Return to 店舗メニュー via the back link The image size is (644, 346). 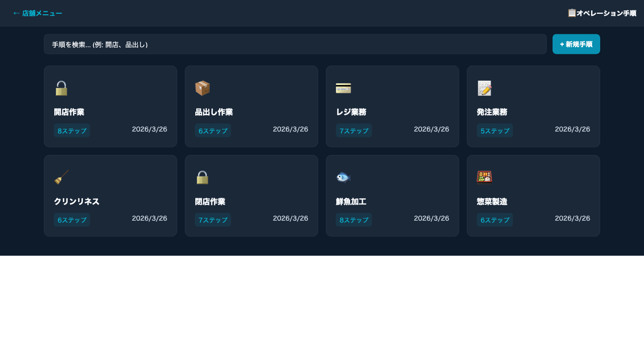click(38, 13)
